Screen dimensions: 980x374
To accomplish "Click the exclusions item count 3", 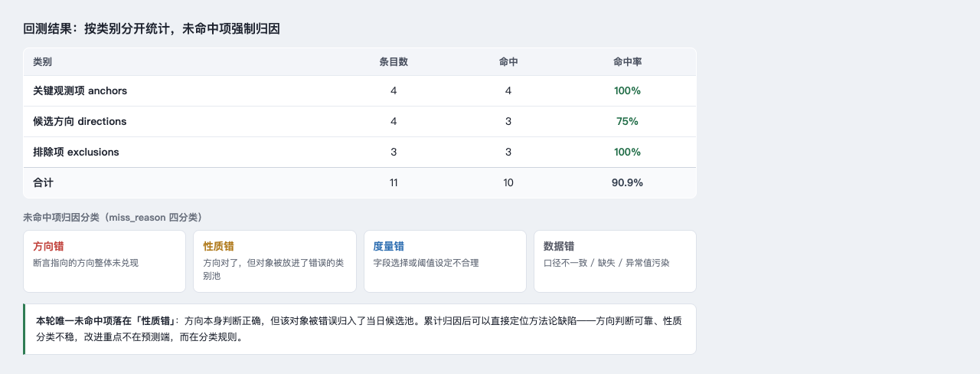I will click(x=394, y=152).
